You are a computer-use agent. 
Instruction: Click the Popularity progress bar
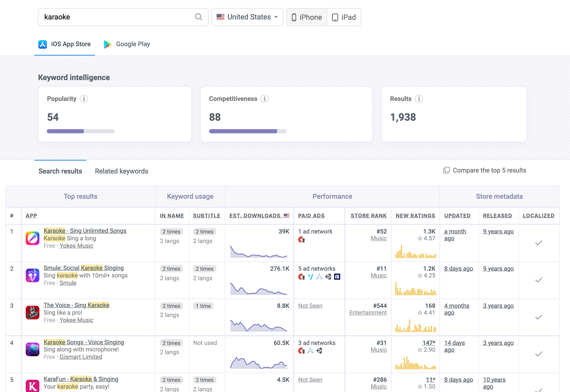81,131
